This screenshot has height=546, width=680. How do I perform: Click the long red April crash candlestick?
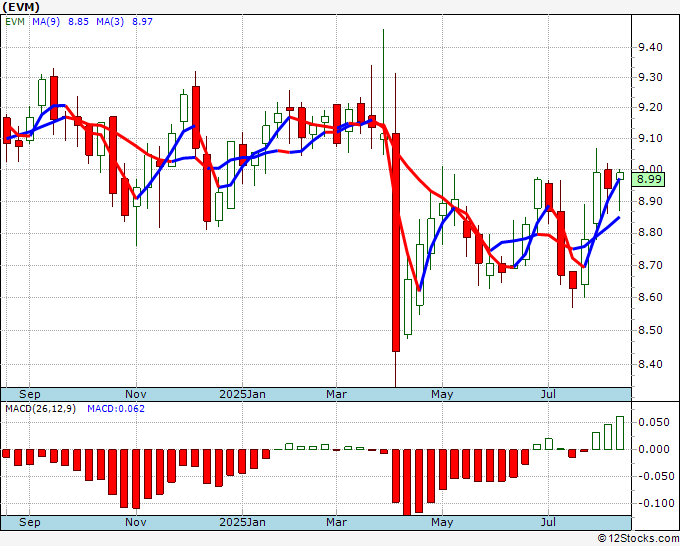coord(396,242)
